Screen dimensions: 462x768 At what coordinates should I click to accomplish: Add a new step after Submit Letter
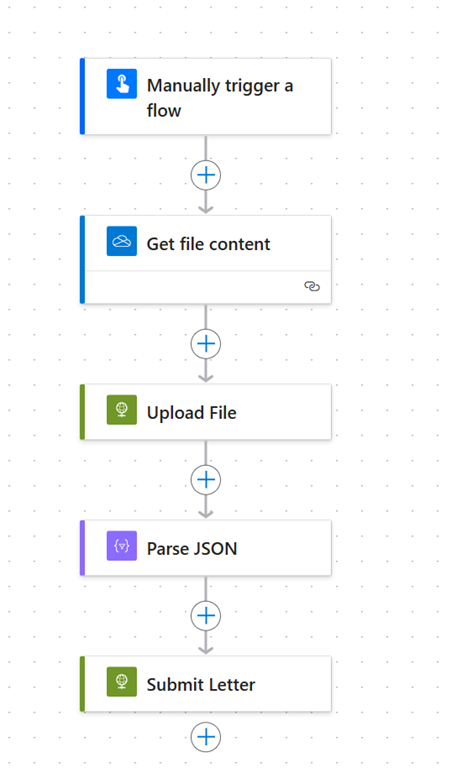point(206,737)
